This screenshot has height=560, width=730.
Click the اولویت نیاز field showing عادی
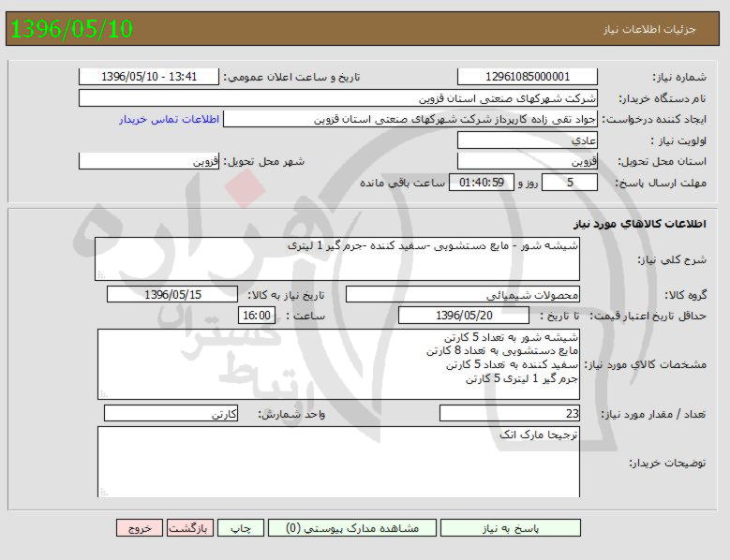527,140
